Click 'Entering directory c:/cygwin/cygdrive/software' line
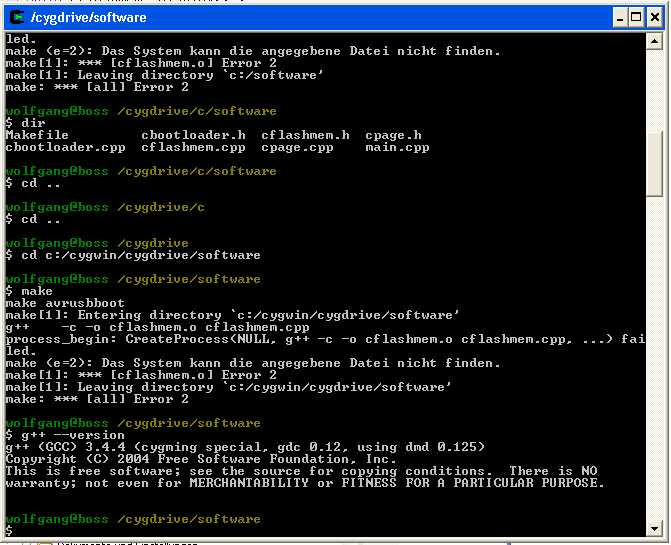 pos(232,315)
